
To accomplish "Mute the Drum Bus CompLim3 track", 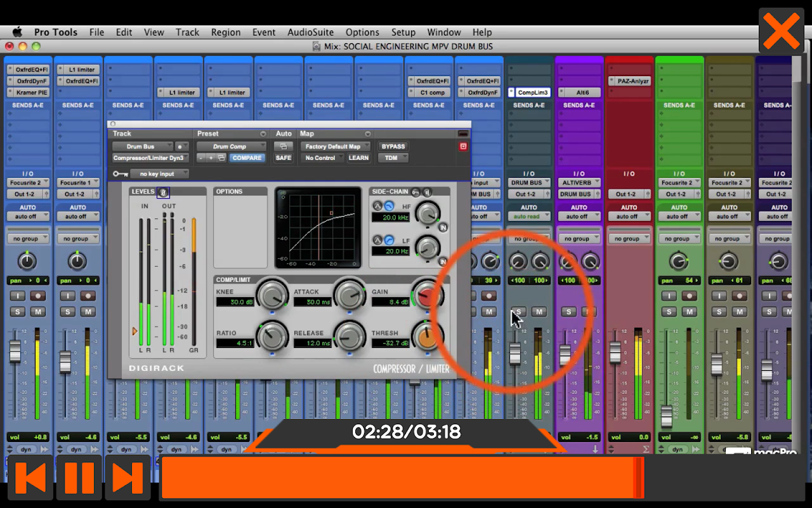I will [539, 312].
